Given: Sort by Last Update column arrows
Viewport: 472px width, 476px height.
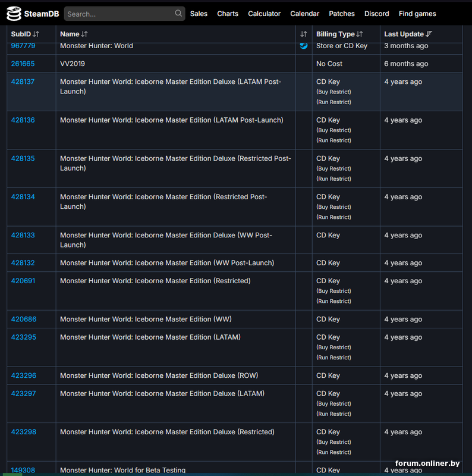Looking at the screenshot, I should pyautogui.click(x=429, y=35).
